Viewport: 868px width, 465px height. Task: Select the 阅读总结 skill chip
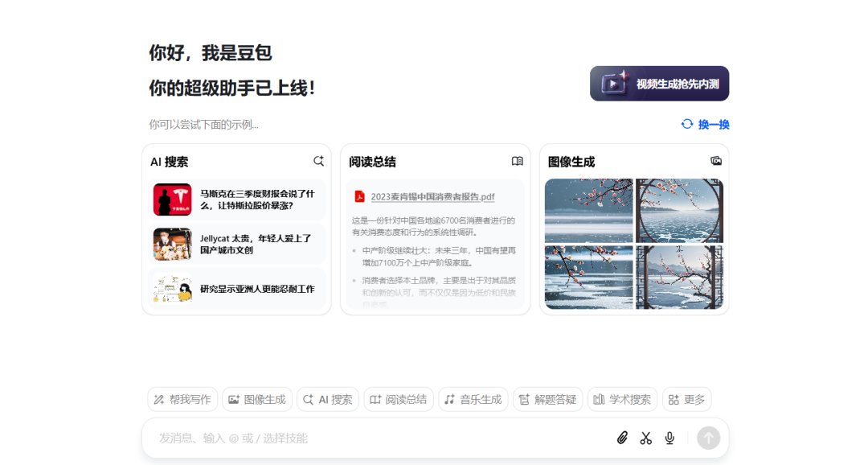pyautogui.click(x=398, y=400)
